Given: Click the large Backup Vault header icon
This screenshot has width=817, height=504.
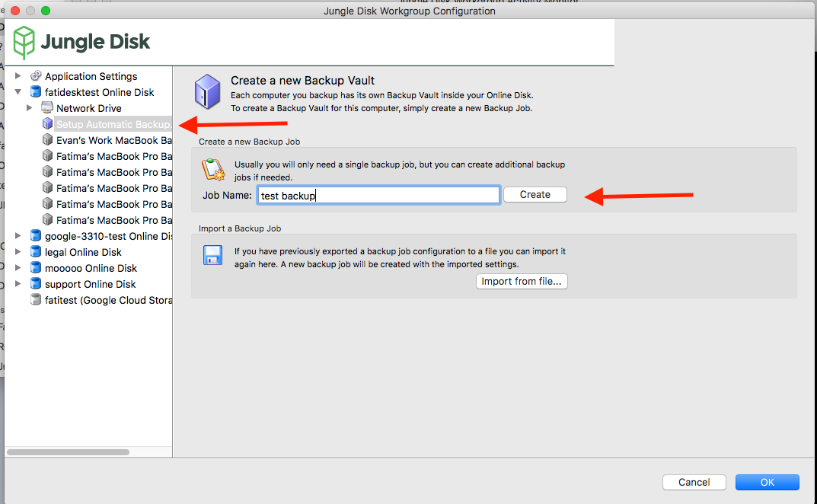Looking at the screenshot, I should 207,91.
